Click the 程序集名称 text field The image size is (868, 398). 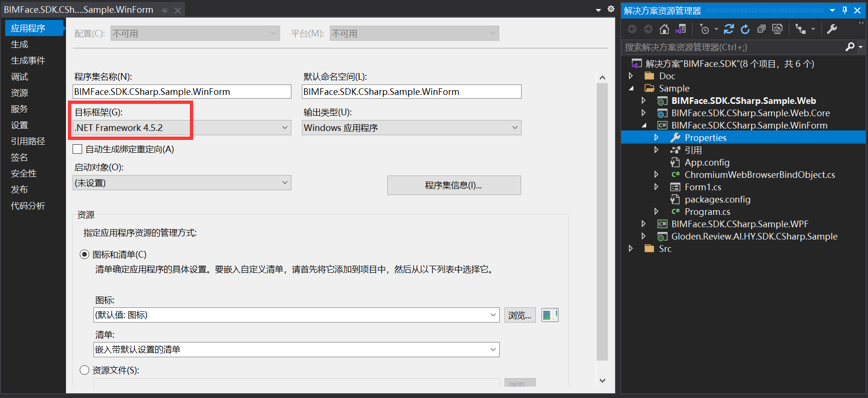(182, 92)
